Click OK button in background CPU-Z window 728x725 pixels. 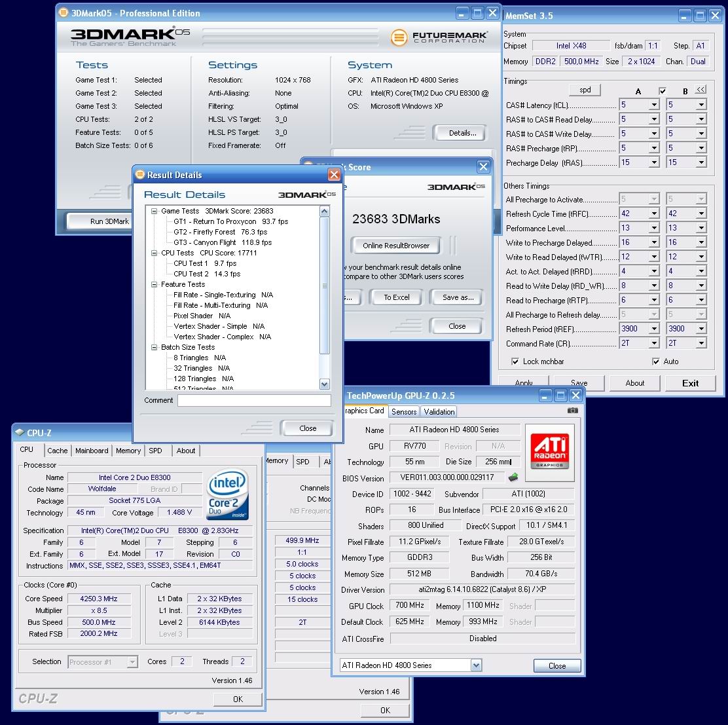click(x=385, y=710)
